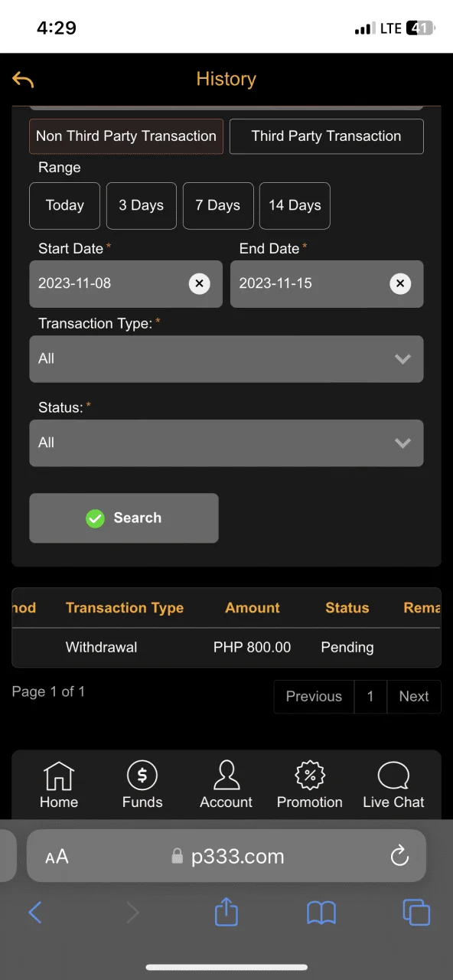The image size is (453, 980).
Task: Open the Funds dollar icon
Action: click(142, 776)
